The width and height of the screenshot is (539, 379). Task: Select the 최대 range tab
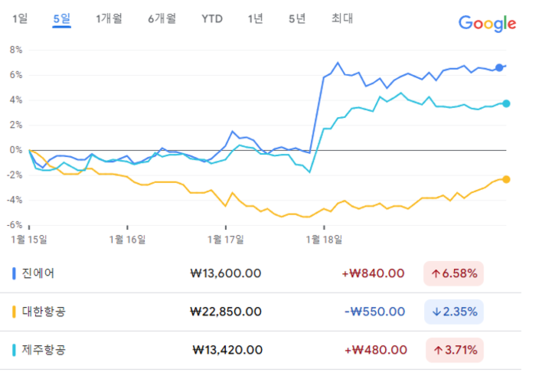click(x=342, y=19)
